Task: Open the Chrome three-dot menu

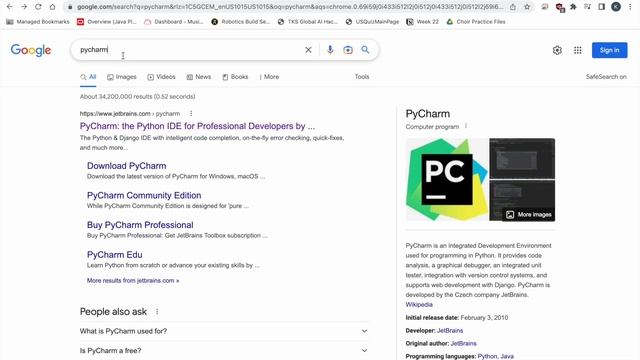Action: [x=630, y=7]
